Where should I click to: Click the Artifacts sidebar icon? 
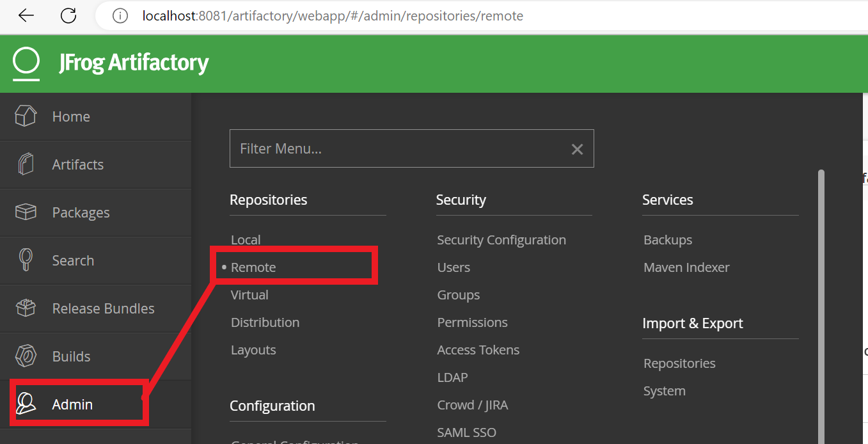[x=26, y=164]
